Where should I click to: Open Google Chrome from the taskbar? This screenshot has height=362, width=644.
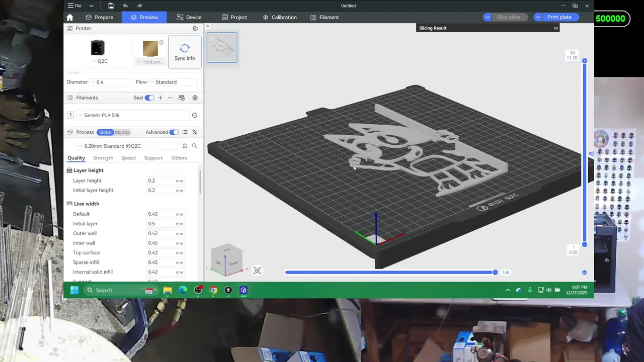click(x=213, y=290)
